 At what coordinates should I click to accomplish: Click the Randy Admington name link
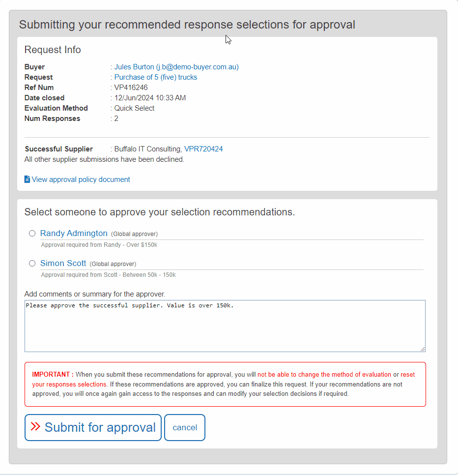click(74, 233)
